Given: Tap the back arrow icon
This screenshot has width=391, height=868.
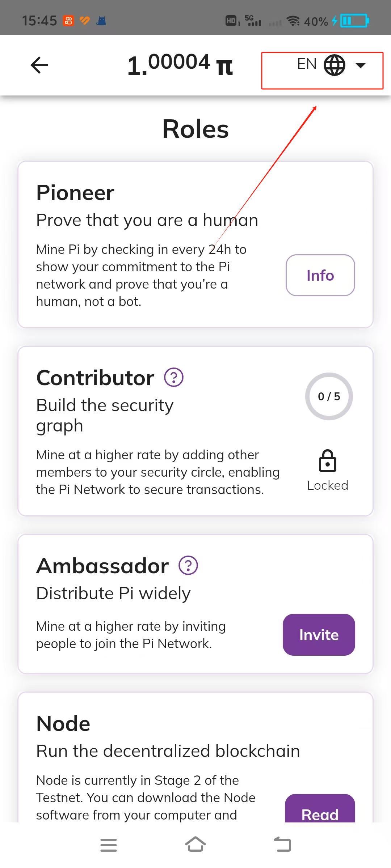Looking at the screenshot, I should click(x=39, y=65).
